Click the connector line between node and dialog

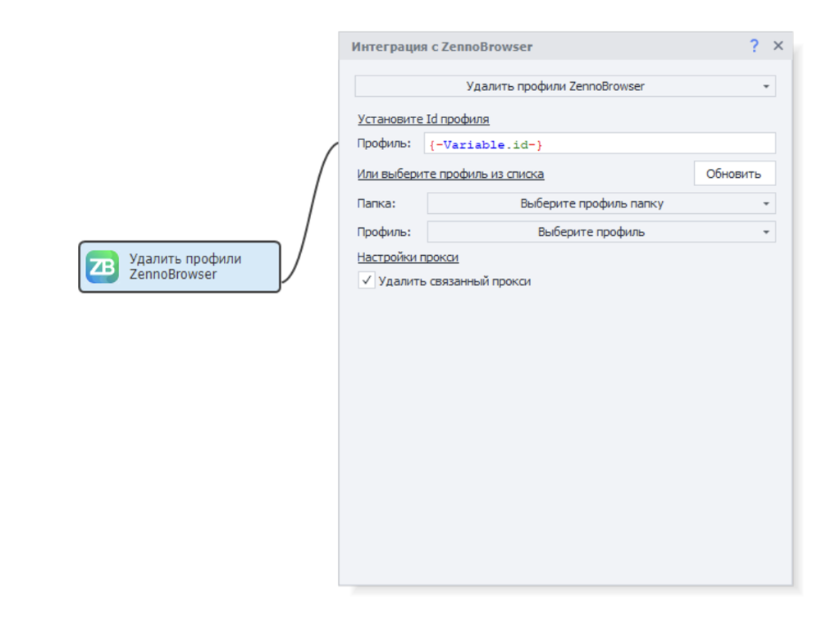click(x=312, y=213)
